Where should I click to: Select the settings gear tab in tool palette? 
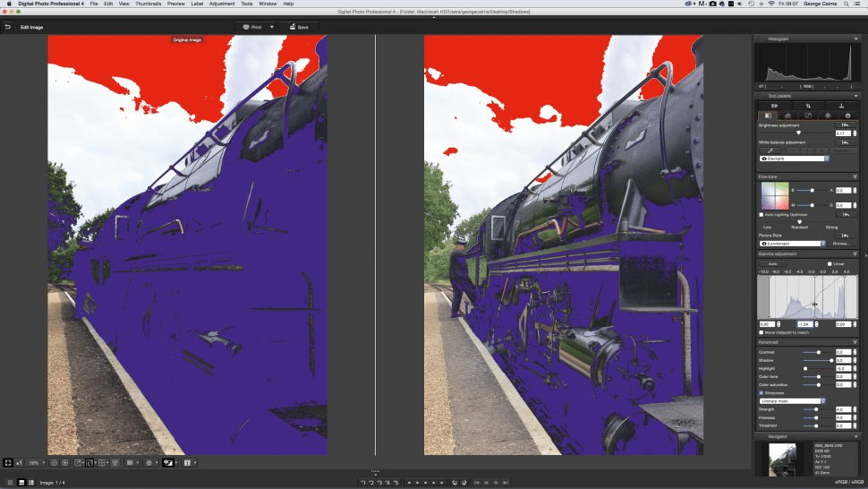point(847,116)
